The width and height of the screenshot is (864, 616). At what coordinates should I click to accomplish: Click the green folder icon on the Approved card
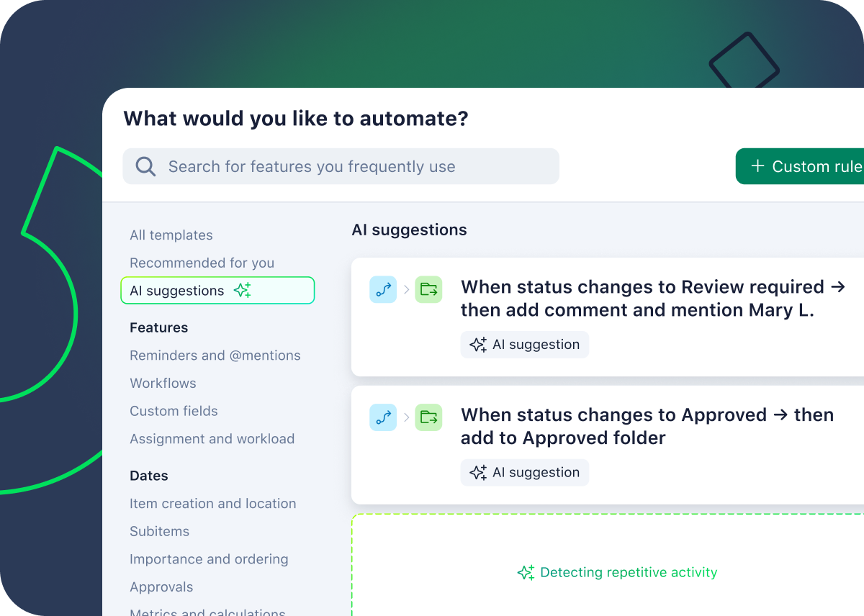point(428,417)
